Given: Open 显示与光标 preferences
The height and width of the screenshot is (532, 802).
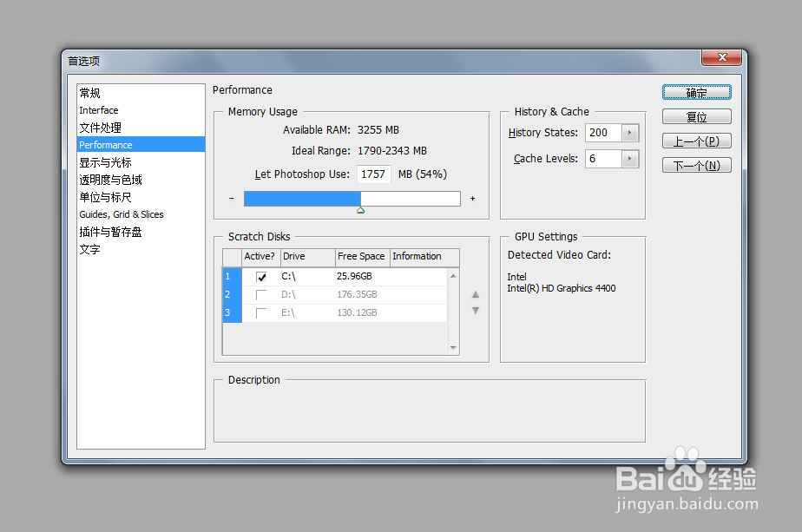Looking at the screenshot, I should (x=141, y=162).
